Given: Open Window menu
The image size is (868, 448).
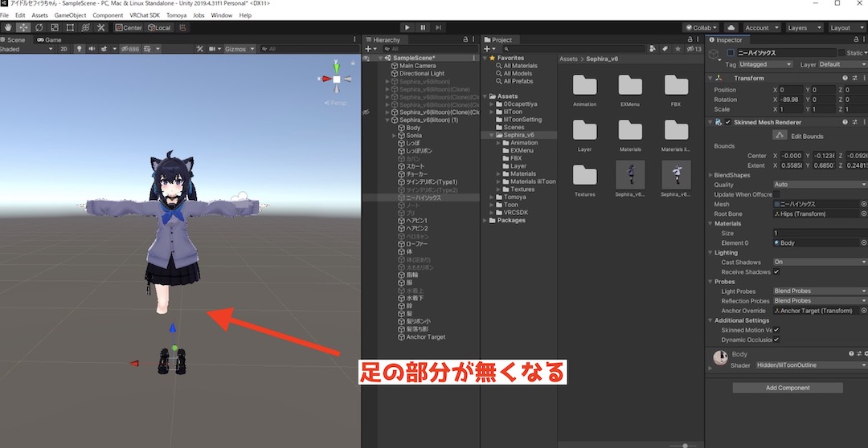Looking at the screenshot, I should click(x=222, y=15).
